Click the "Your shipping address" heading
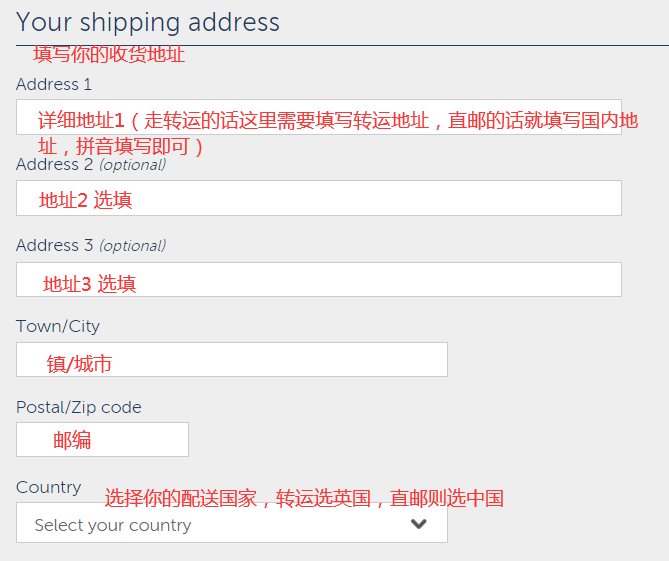This screenshot has height=561, width=669. click(148, 22)
